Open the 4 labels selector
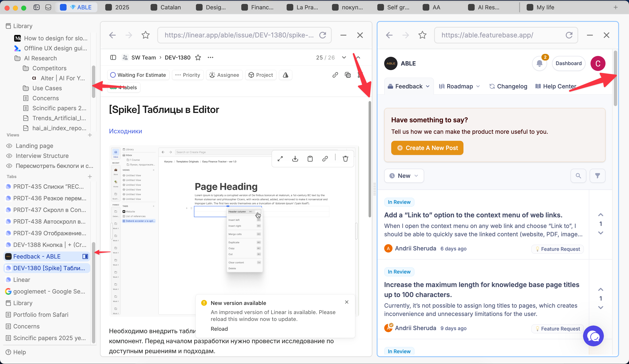 click(124, 87)
